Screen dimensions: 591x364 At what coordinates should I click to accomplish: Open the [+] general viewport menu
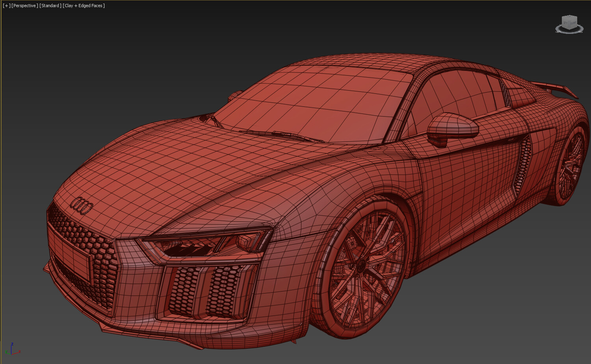[7, 5]
